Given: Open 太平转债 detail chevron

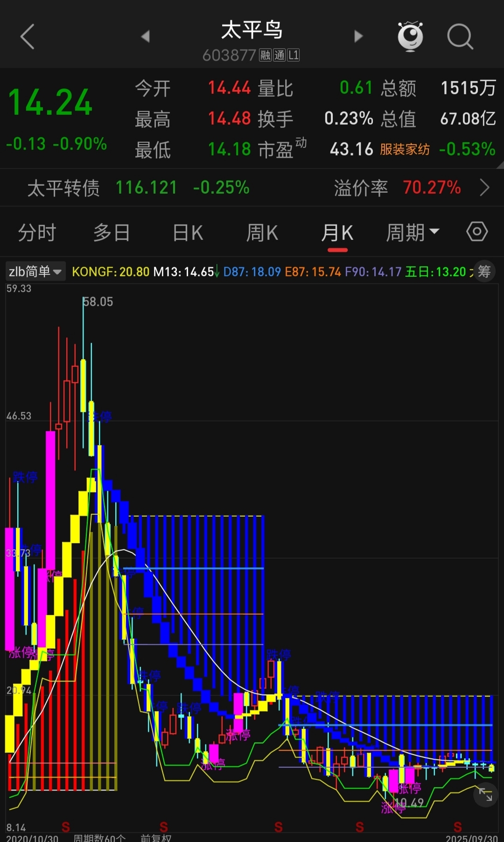Looking at the screenshot, I should point(485,188).
